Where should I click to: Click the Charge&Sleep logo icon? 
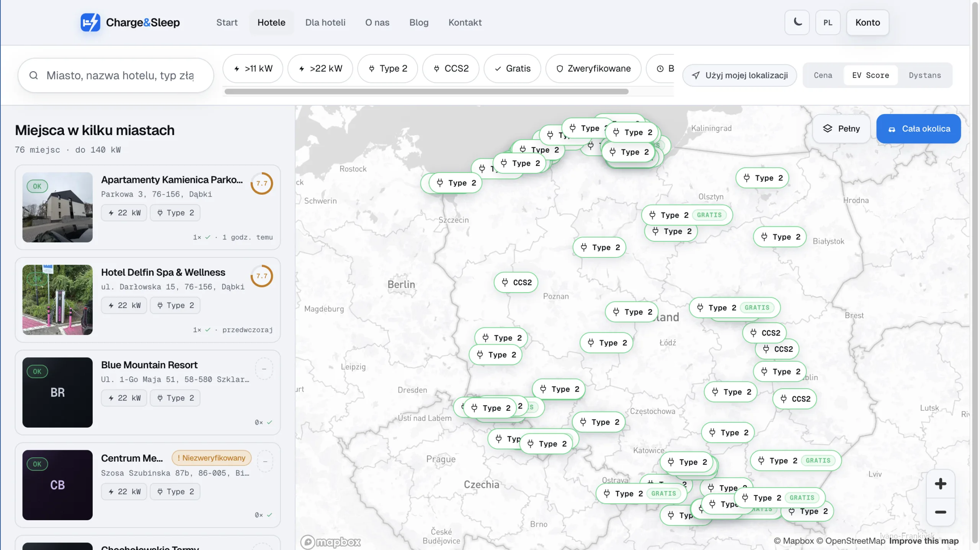point(90,22)
